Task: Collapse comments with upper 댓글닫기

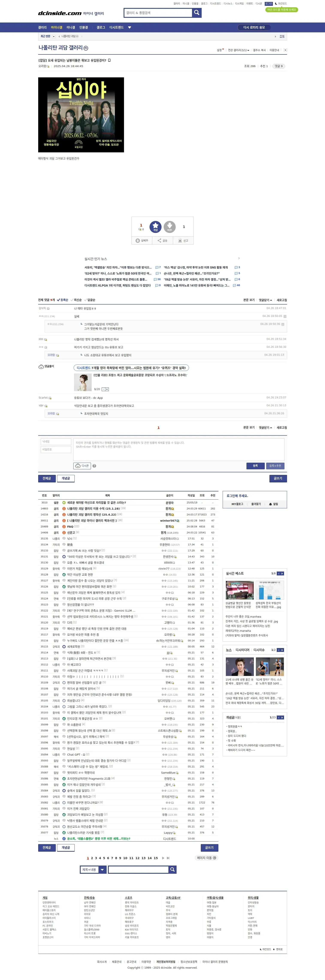Action: [266, 300]
